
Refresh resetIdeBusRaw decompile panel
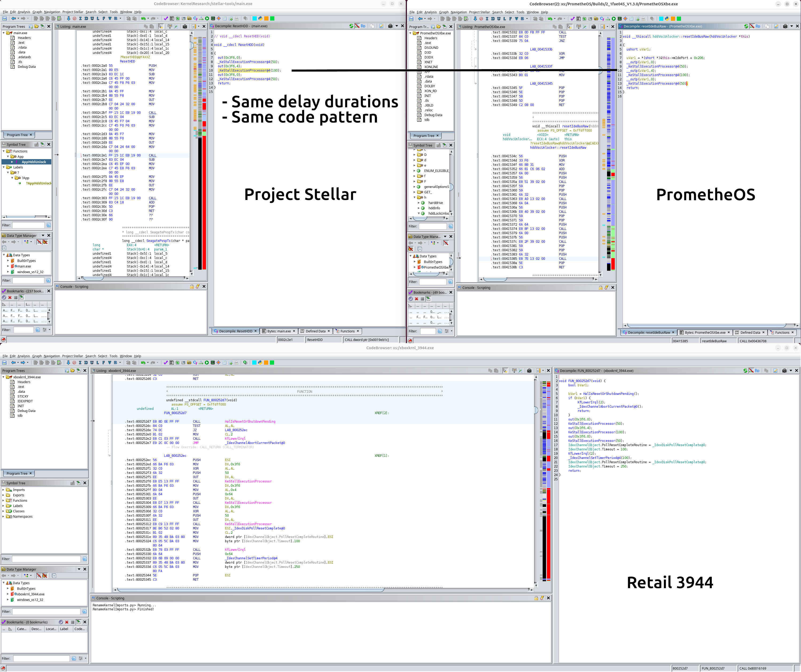746,26
